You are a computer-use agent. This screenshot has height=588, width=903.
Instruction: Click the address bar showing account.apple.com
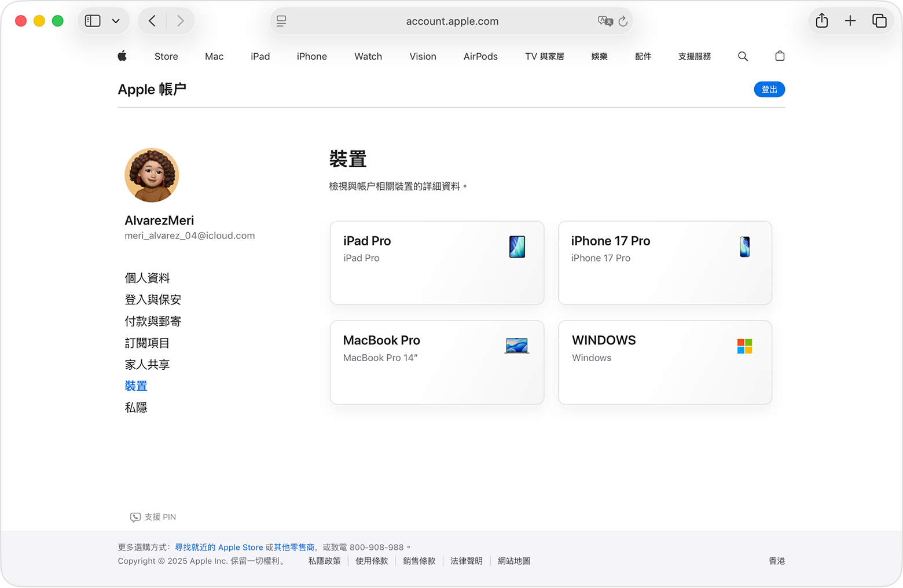[x=452, y=21]
